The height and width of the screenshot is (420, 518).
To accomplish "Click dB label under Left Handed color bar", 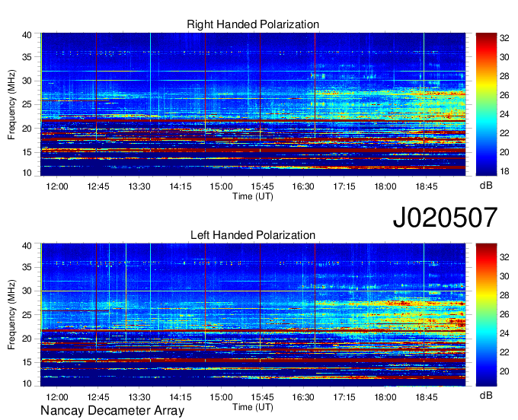I will click(x=486, y=395).
